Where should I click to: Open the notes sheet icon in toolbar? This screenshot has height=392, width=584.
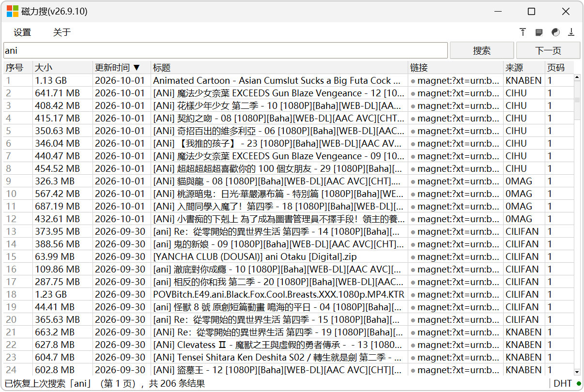pyautogui.click(x=539, y=32)
